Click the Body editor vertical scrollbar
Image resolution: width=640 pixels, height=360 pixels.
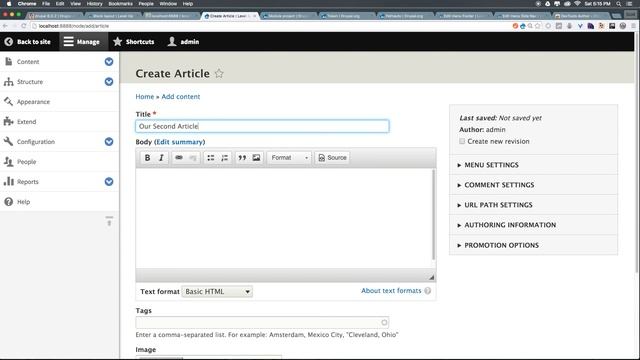click(433, 214)
